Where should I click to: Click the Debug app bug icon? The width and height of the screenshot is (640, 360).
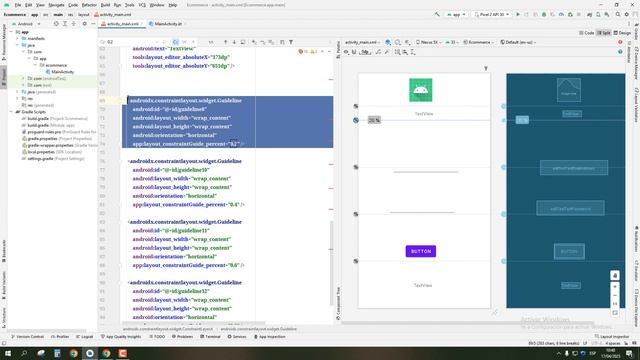544,14
